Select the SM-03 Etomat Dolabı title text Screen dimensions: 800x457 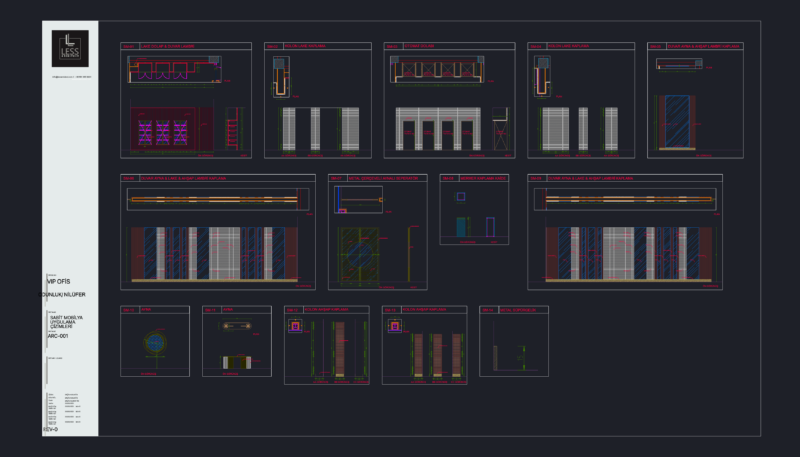coord(419,46)
